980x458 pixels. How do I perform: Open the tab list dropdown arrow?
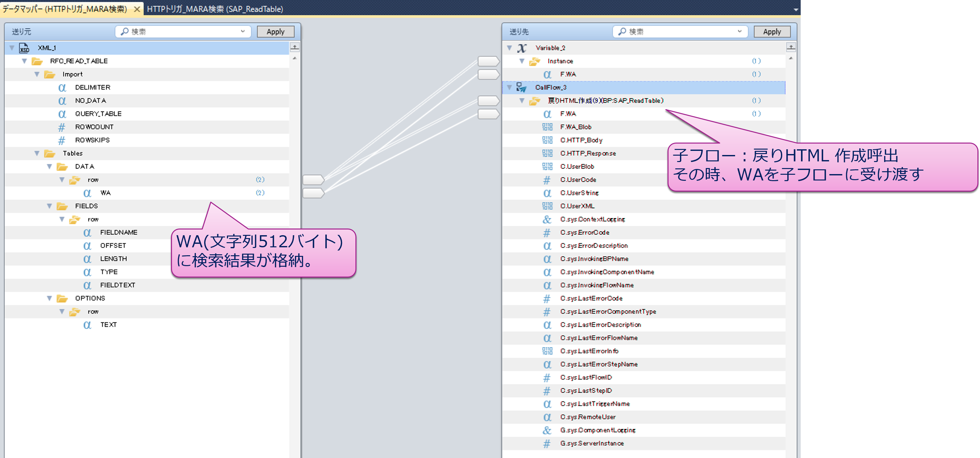pos(796,10)
